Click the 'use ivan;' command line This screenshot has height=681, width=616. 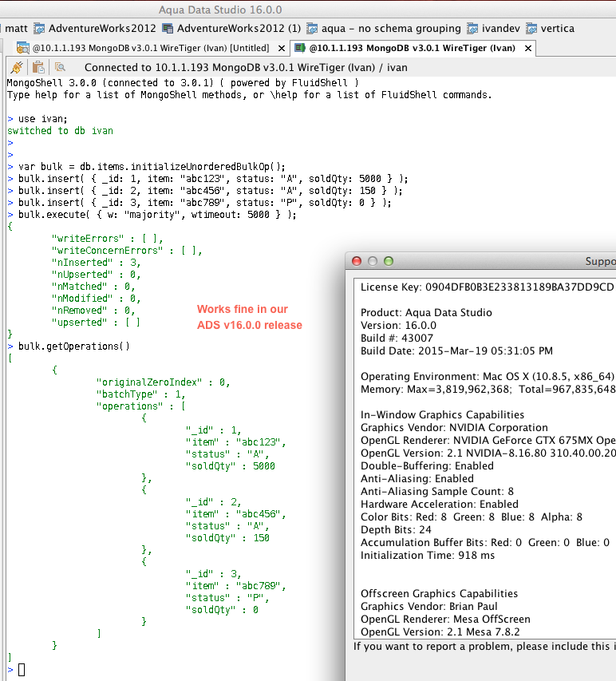pos(42,119)
